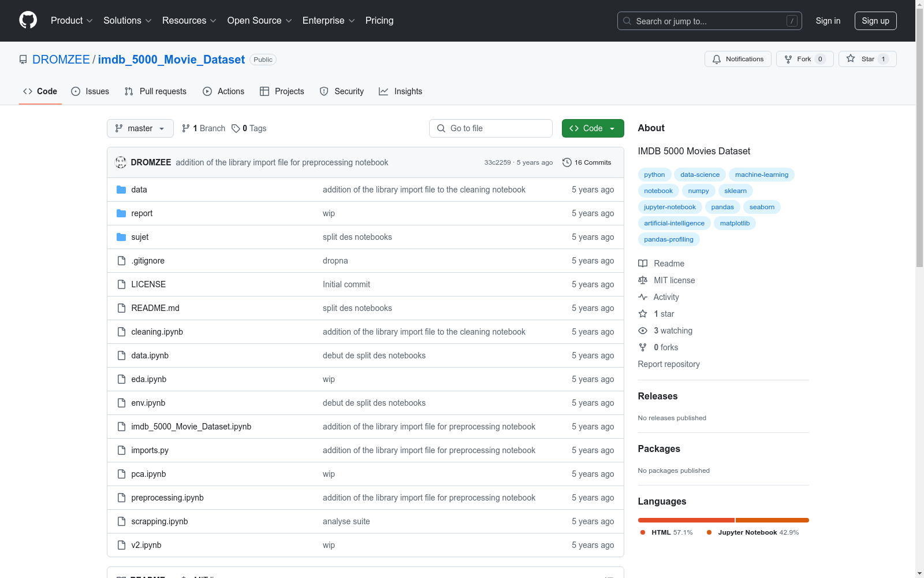Open the preprocessing.ipynb file
Screen dimensions: 924x578
(x=167, y=498)
